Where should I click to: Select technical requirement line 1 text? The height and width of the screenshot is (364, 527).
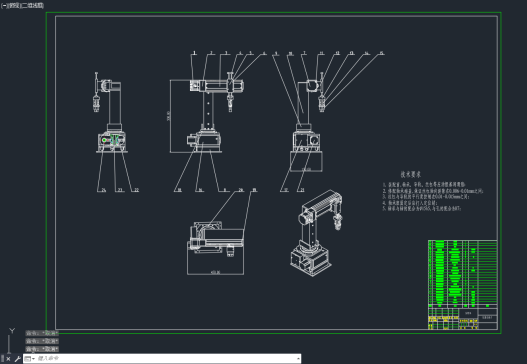pyautogui.click(x=424, y=185)
